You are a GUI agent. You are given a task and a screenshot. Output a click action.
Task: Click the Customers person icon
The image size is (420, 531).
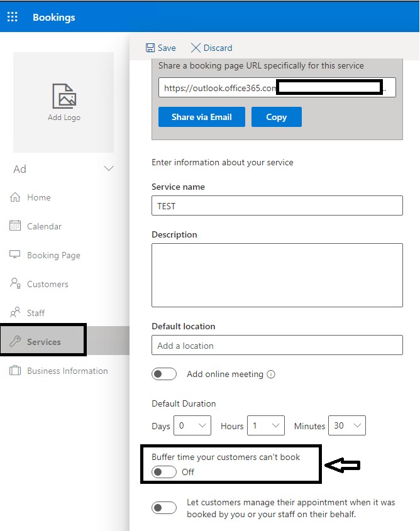pyautogui.click(x=15, y=283)
